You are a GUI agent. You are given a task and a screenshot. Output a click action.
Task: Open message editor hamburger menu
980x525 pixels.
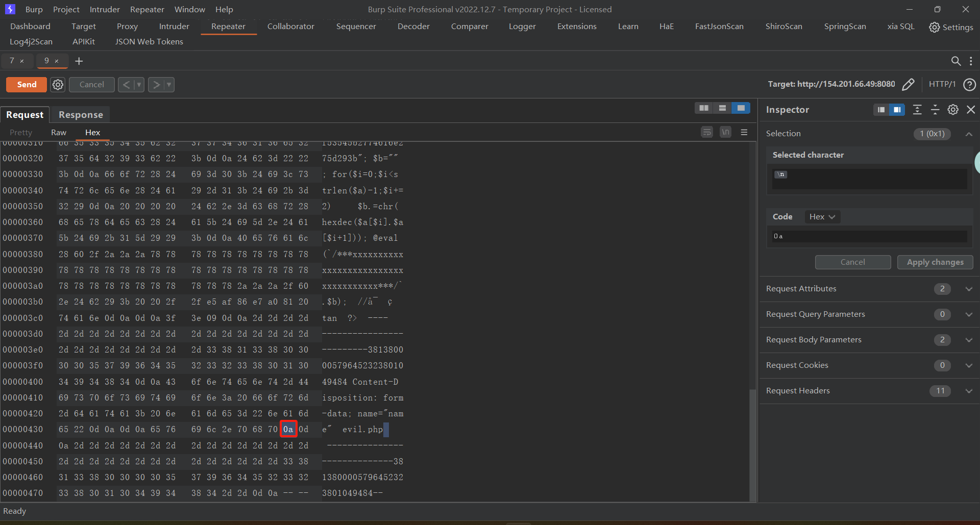(744, 133)
